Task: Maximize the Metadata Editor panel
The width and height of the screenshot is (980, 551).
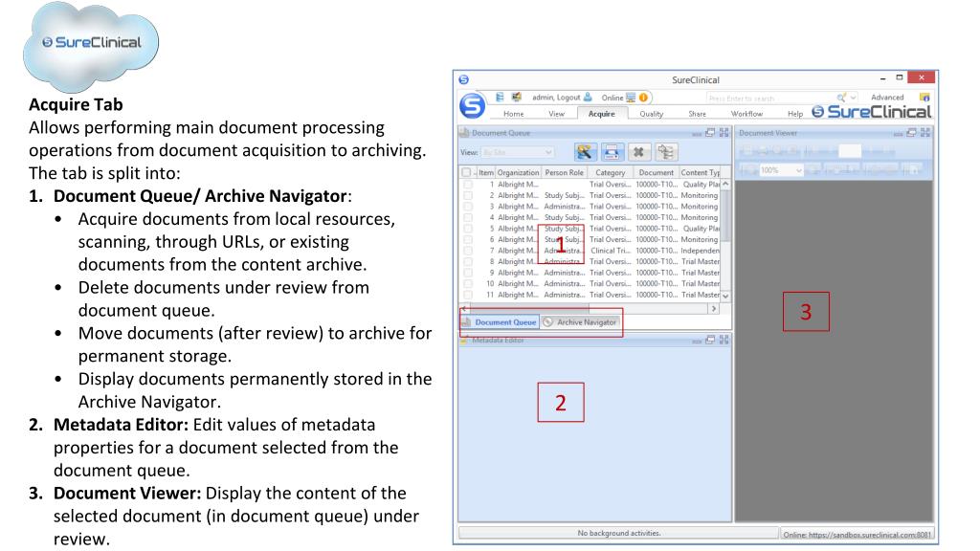Action: 724,340
